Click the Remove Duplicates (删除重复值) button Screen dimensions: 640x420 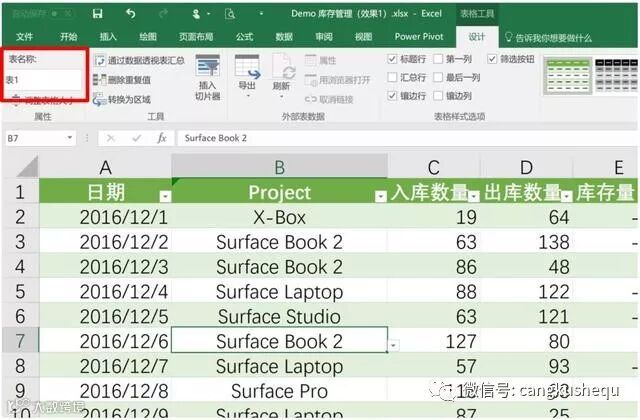click(122, 80)
